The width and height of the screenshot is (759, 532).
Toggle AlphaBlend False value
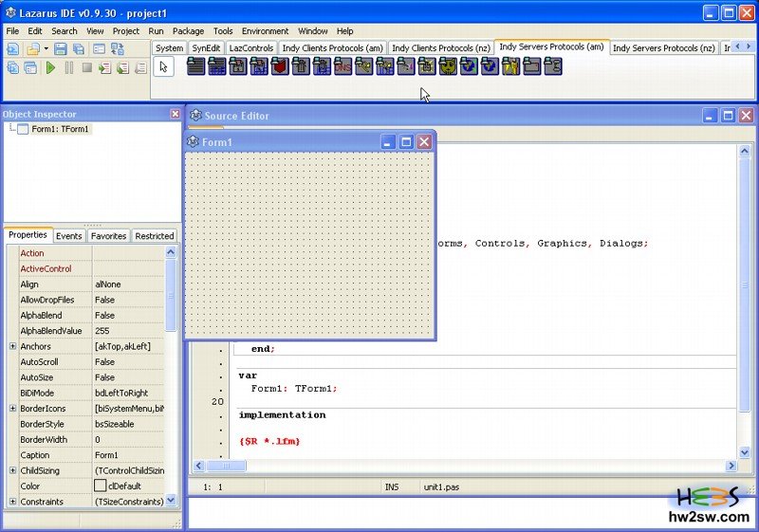[x=128, y=316]
